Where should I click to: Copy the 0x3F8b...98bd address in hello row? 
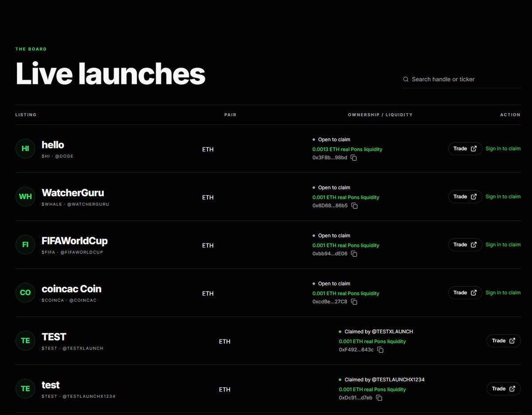[354, 158]
